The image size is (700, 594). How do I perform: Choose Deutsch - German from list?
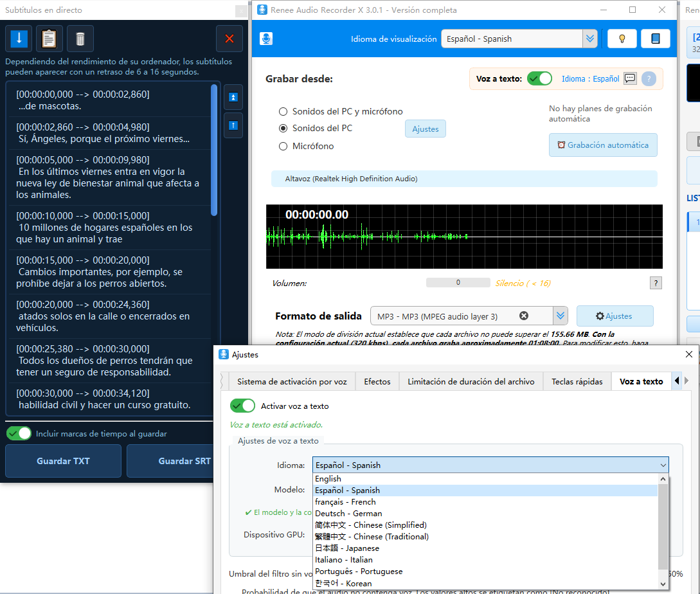click(485, 513)
